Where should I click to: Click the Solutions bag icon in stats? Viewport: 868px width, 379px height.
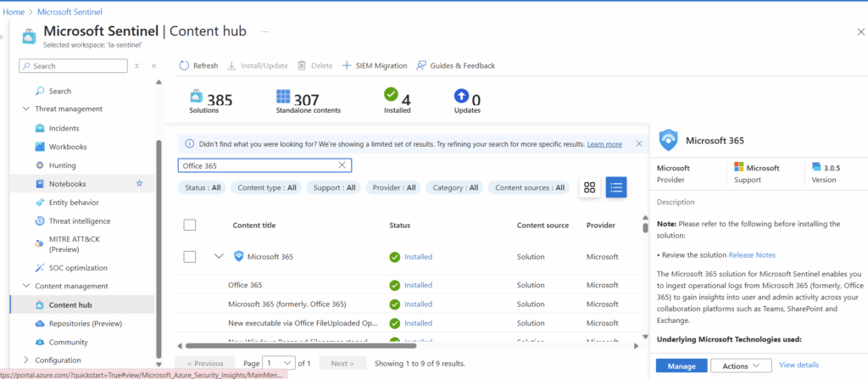click(x=197, y=97)
